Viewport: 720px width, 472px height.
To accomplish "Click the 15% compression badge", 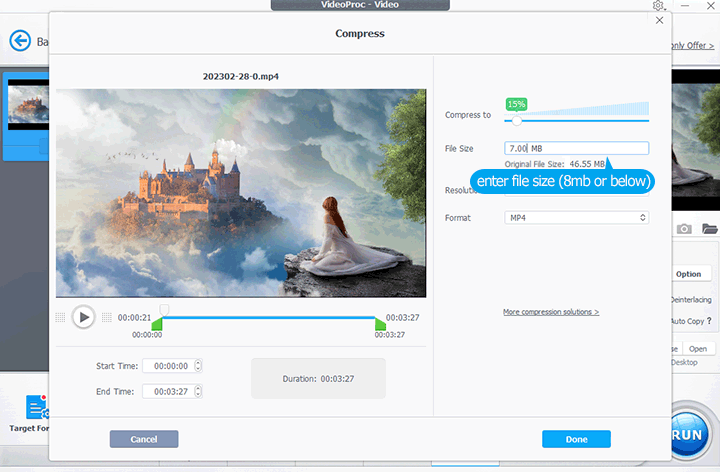I will (x=516, y=104).
